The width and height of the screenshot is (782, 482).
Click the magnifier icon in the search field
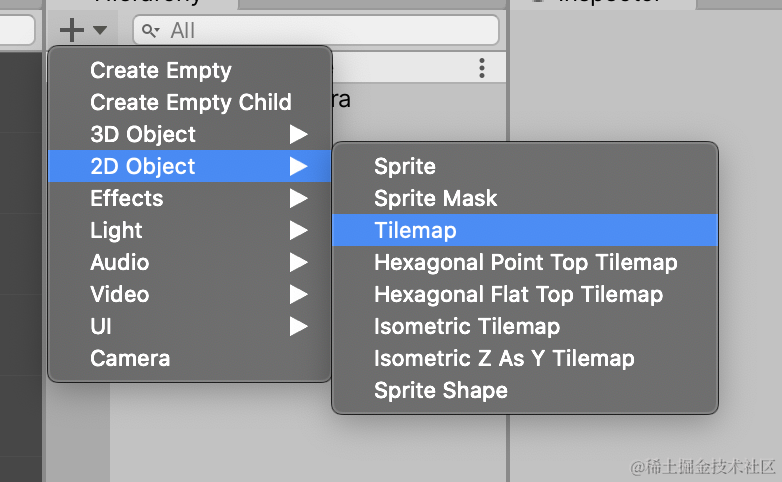tap(150, 31)
